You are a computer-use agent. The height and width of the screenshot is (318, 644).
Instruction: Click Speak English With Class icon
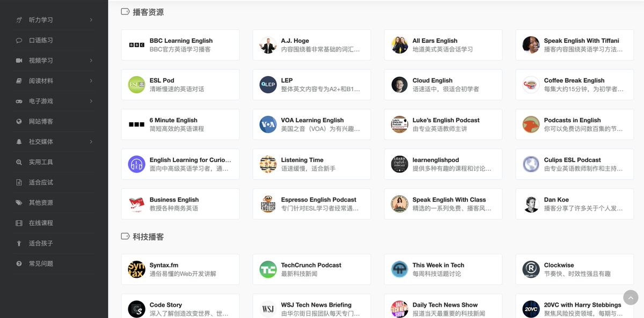(x=399, y=204)
